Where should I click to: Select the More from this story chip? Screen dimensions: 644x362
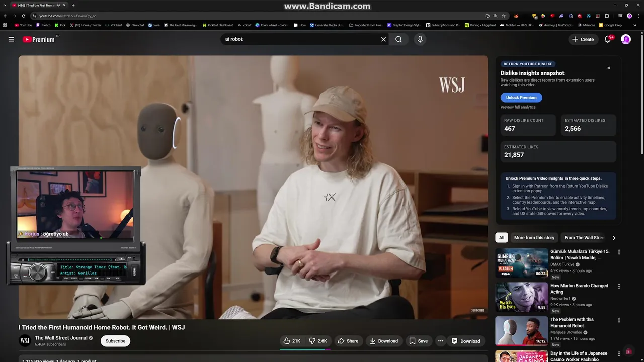(534, 238)
